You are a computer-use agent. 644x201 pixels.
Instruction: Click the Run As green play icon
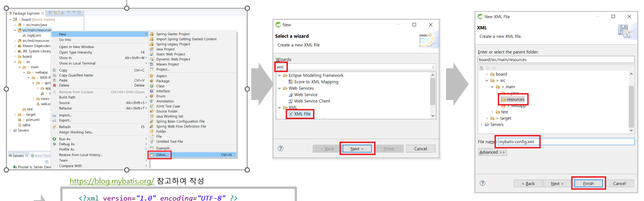tap(55, 139)
